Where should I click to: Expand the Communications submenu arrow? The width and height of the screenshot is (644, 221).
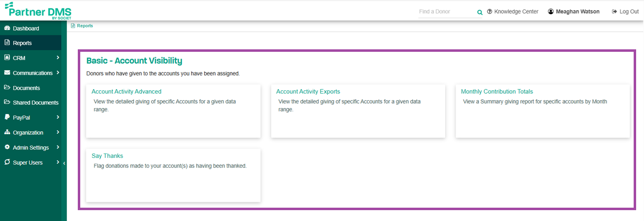click(58, 73)
